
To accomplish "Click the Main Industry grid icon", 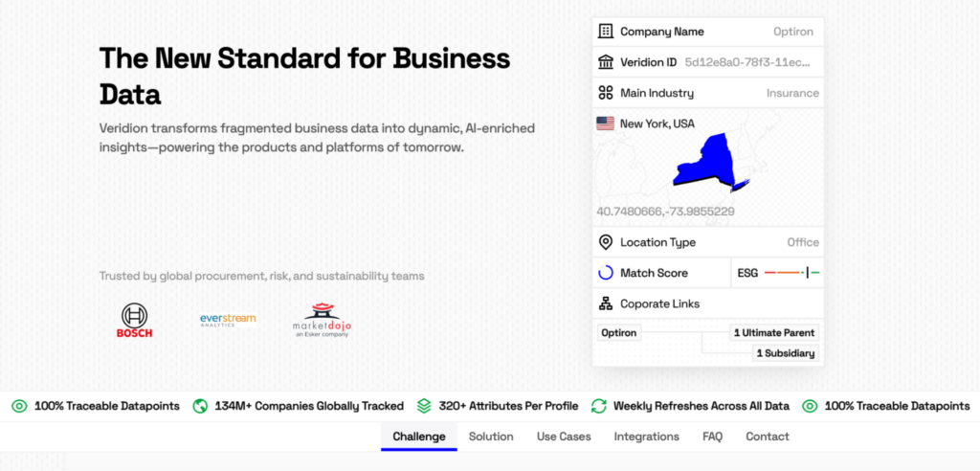I will (x=605, y=93).
